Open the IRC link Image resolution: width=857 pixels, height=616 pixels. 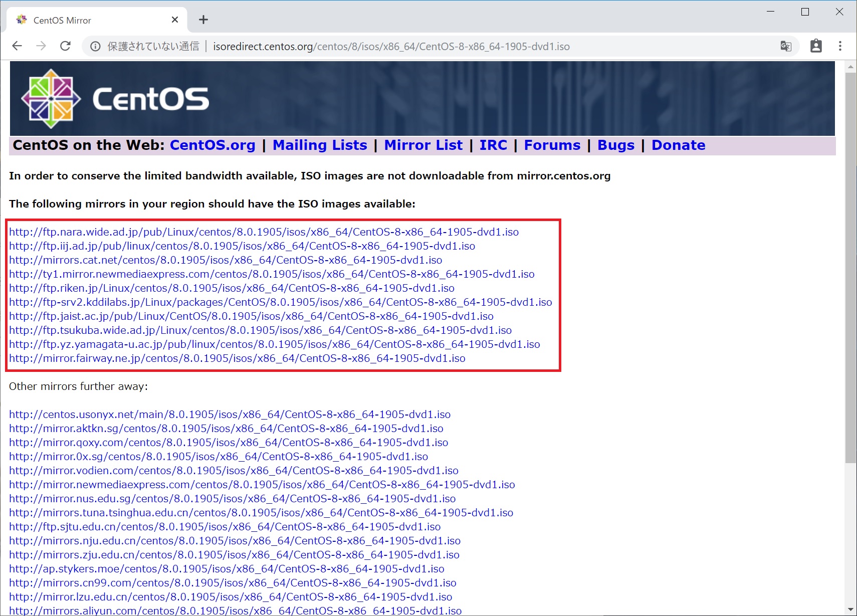coord(493,145)
